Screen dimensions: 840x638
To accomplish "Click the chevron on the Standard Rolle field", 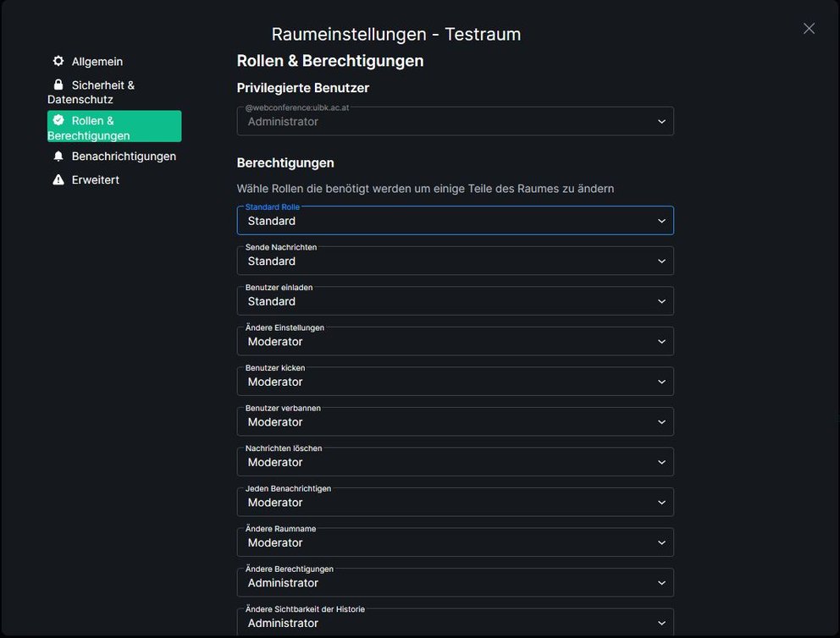I will [x=663, y=221].
